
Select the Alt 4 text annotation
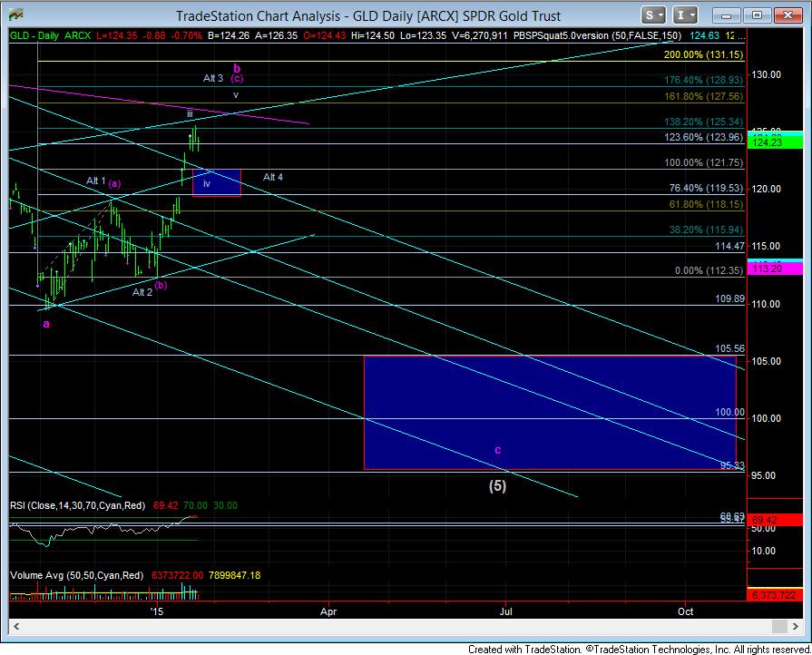click(x=273, y=177)
